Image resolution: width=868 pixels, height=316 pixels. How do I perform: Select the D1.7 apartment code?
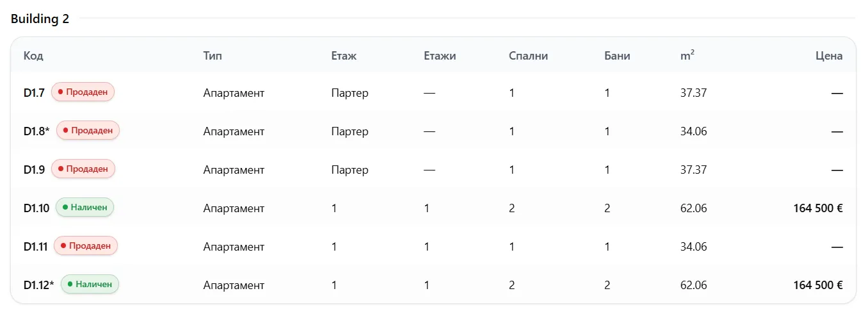click(34, 93)
